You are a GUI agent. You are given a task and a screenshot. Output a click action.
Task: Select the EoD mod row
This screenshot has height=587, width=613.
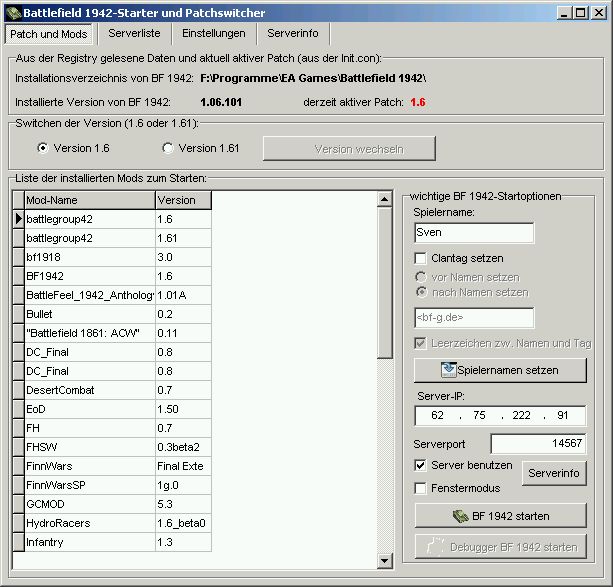click(x=112, y=409)
